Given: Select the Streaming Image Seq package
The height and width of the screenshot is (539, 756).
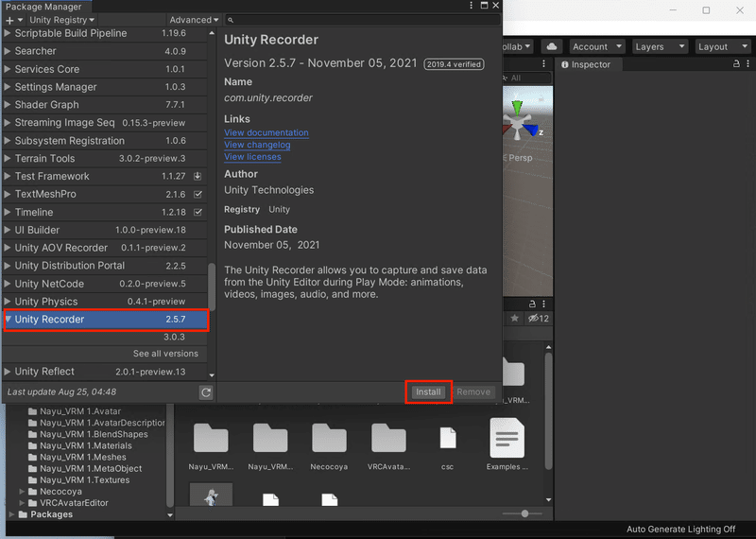Looking at the screenshot, I should 106,123.
